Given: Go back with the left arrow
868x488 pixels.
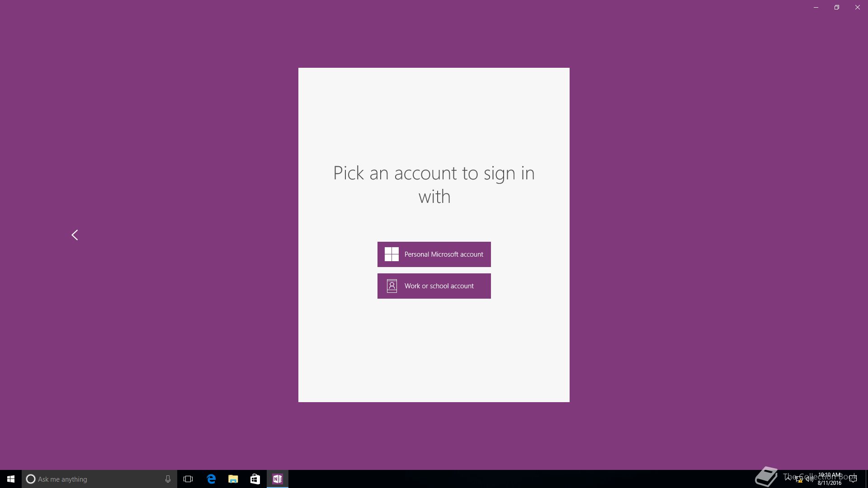Looking at the screenshot, I should tap(75, 235).
